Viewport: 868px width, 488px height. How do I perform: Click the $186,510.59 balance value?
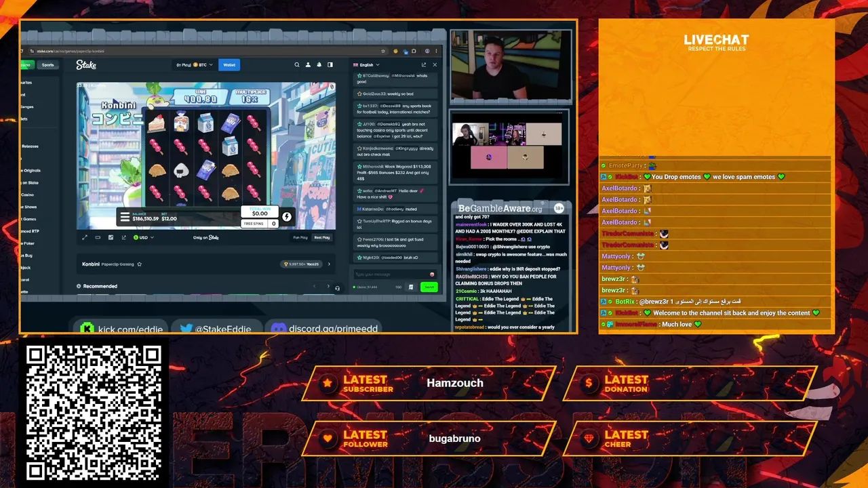[x=146, y=219]
